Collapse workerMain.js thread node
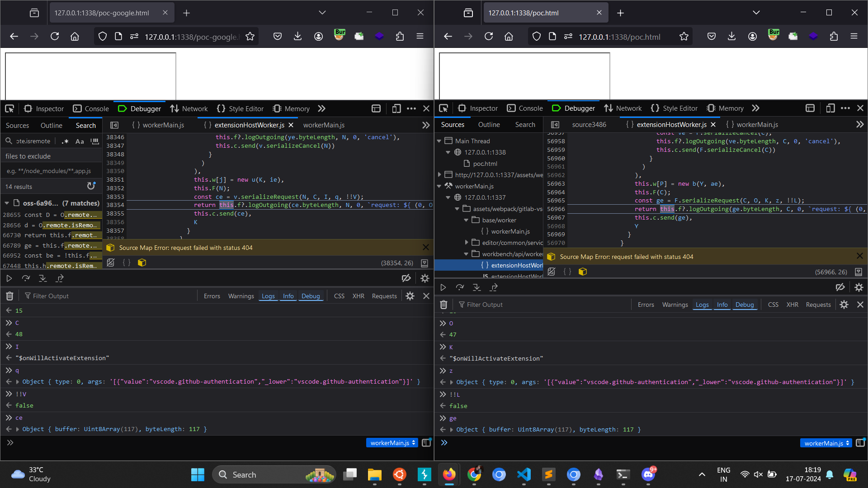This screenshot has width=868, height=488. (439, 186)
